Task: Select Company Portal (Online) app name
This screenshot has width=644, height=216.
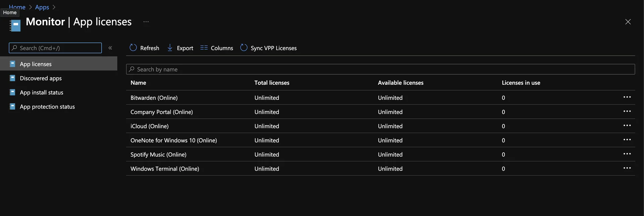Action: tap(162, 112)
